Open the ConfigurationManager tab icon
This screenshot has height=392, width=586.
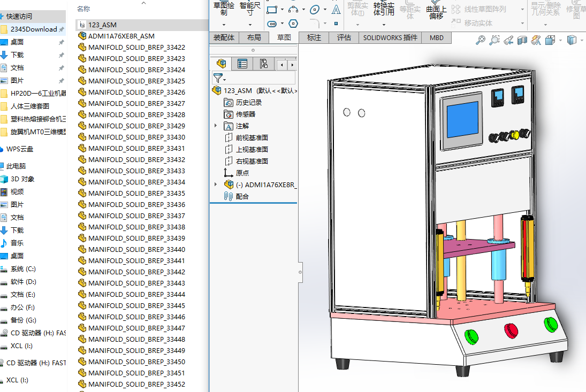point(263,64)
